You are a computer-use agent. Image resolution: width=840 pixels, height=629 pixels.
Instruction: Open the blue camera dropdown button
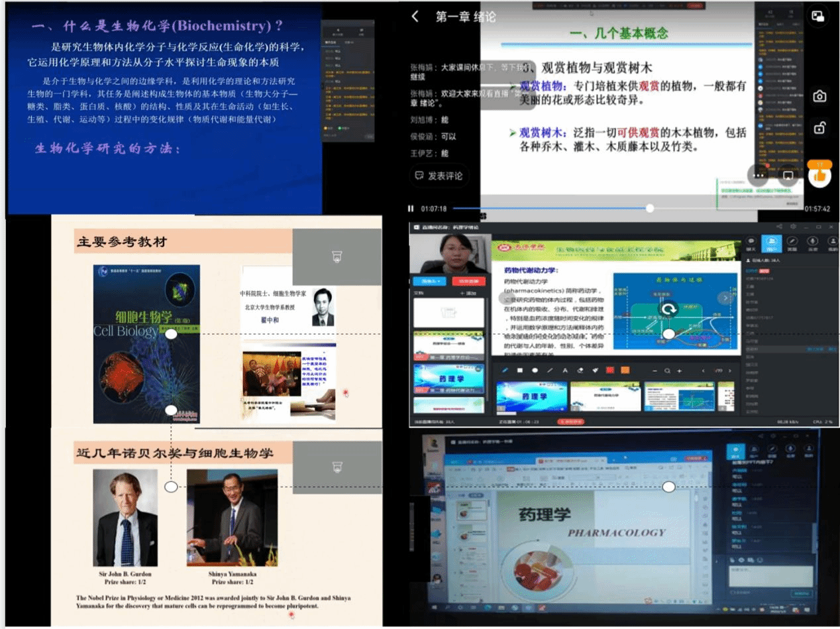point(429,281)
